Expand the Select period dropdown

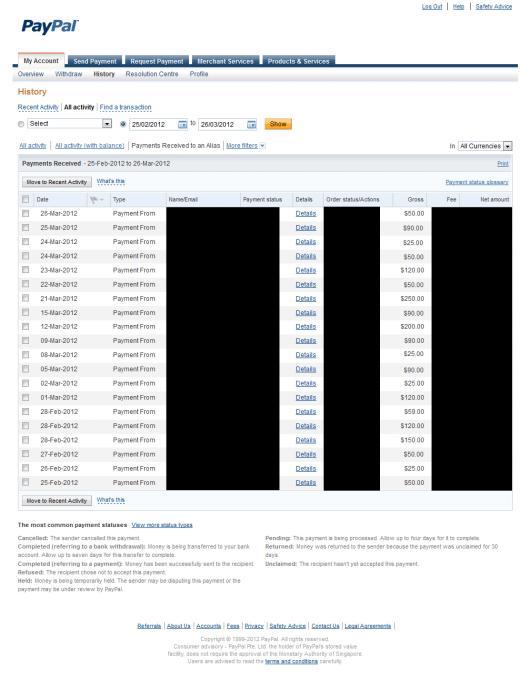pyautogui.click(x=107, y=124)
